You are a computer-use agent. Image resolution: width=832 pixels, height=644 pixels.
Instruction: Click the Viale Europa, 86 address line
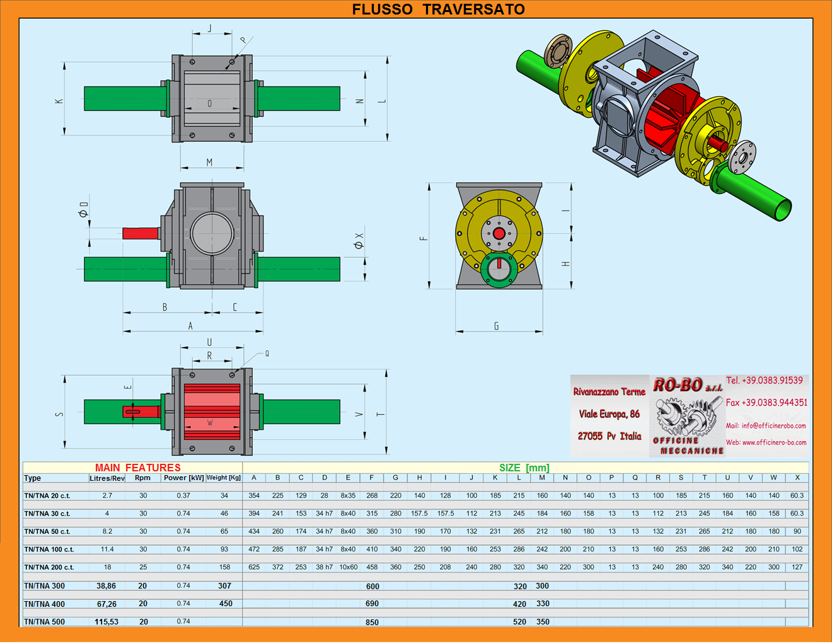[x=609, y=414]
